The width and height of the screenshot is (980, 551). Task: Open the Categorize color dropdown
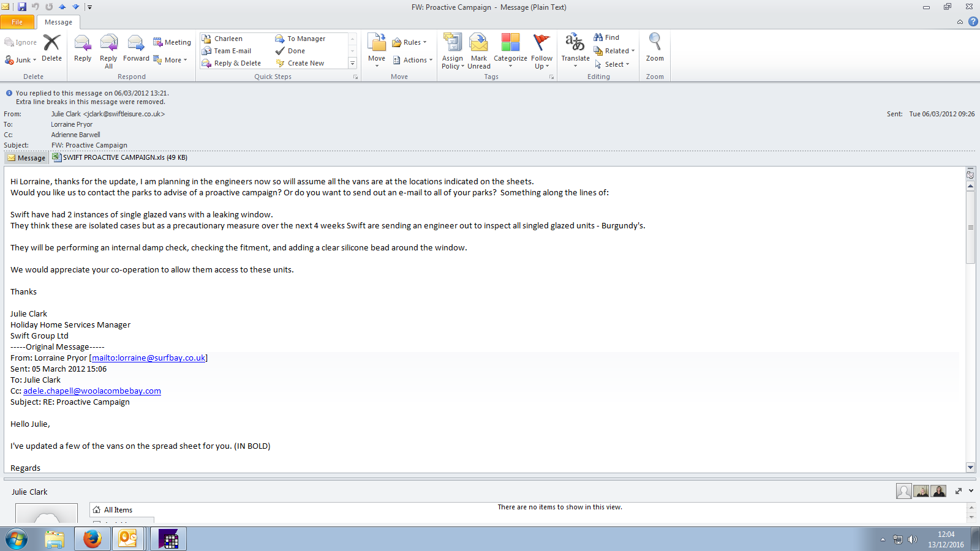(x=510, y=51)
